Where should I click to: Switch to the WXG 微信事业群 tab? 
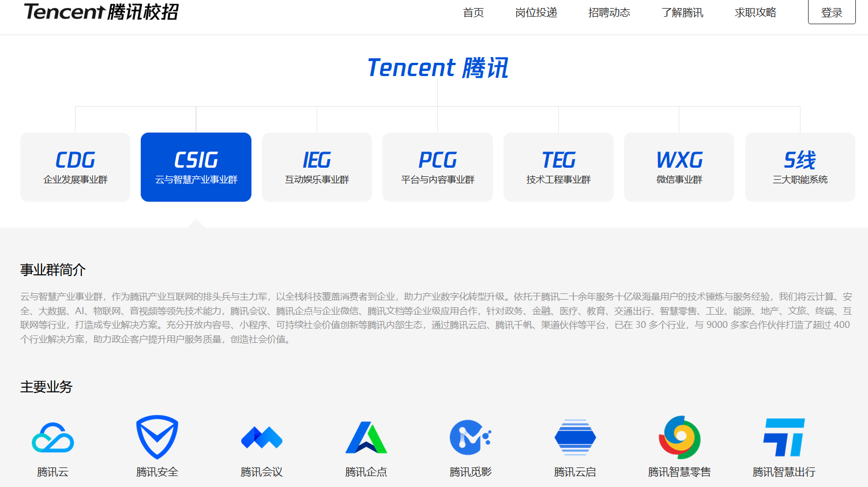tap(679, 167)
